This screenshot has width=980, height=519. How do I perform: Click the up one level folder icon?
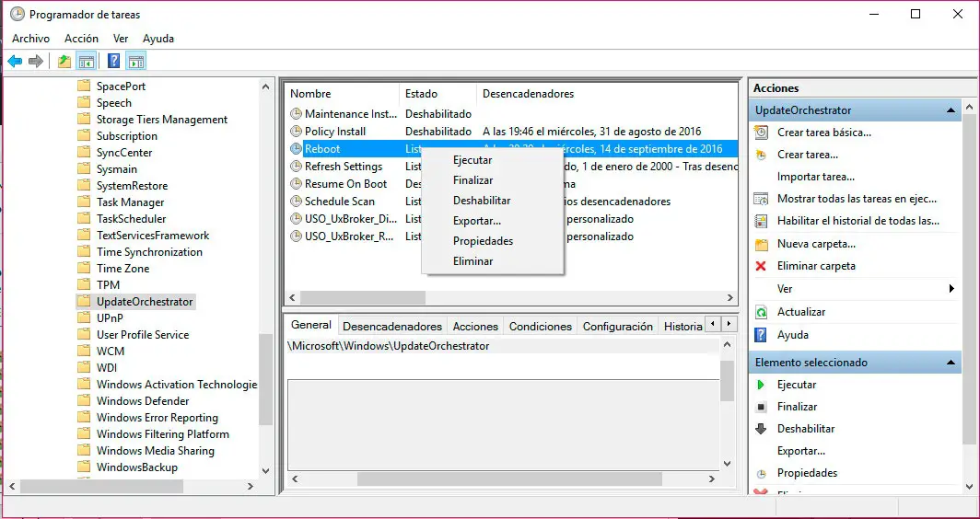(64, 62)
